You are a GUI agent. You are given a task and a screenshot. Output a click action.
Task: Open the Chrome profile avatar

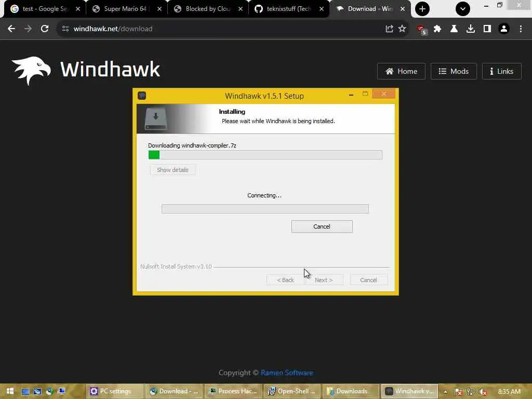(x=504, y=29)
